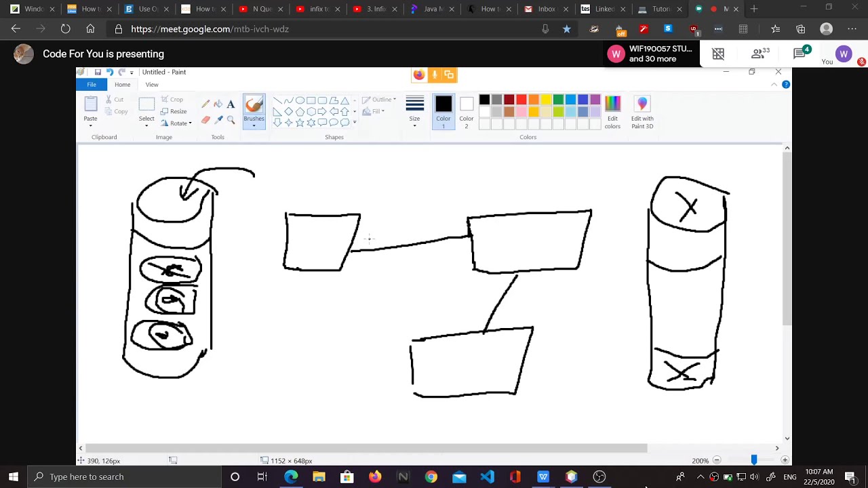Choose the Five-point star shape

click(x=300, y=123)
